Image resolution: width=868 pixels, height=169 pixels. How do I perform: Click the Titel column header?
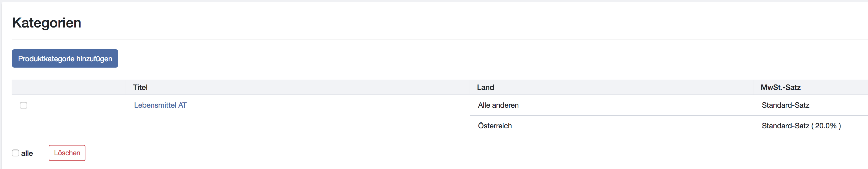click(140, 88)
